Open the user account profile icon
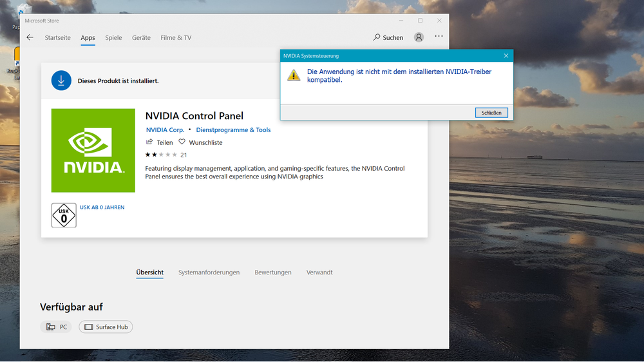This screenshot has height=362, width=644. tap(419, 37)
